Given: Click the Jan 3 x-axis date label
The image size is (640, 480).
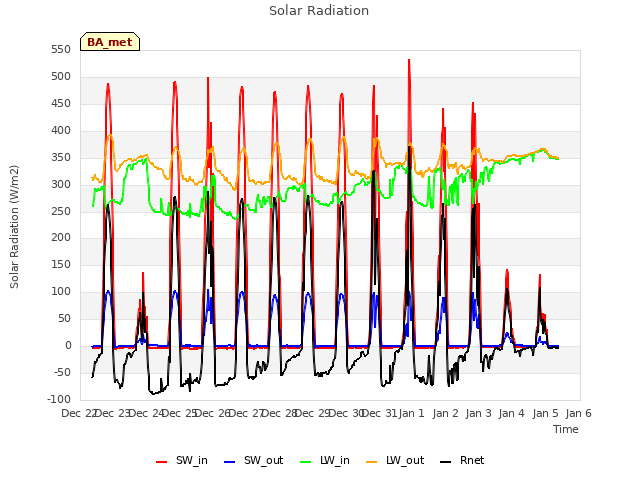Looking at the screenshot, I should coord(478,413).
